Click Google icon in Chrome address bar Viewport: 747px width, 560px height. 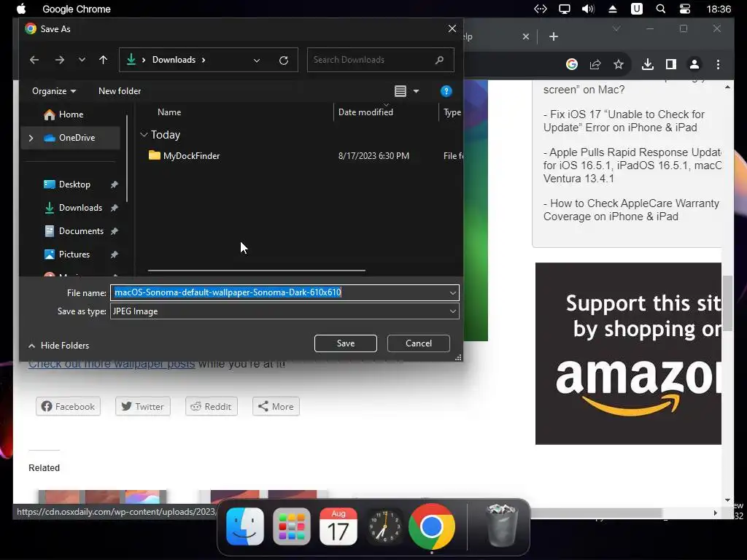coord(572,64)
